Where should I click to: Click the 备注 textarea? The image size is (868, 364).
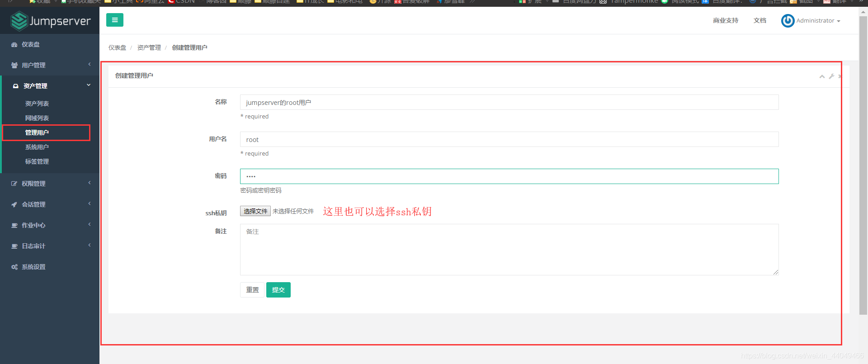(509, 250)
